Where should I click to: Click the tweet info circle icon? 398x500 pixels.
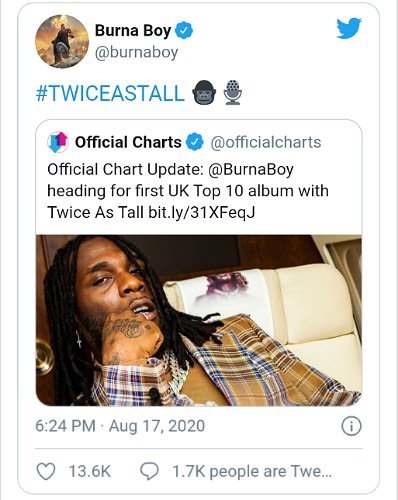click(351, 426)
